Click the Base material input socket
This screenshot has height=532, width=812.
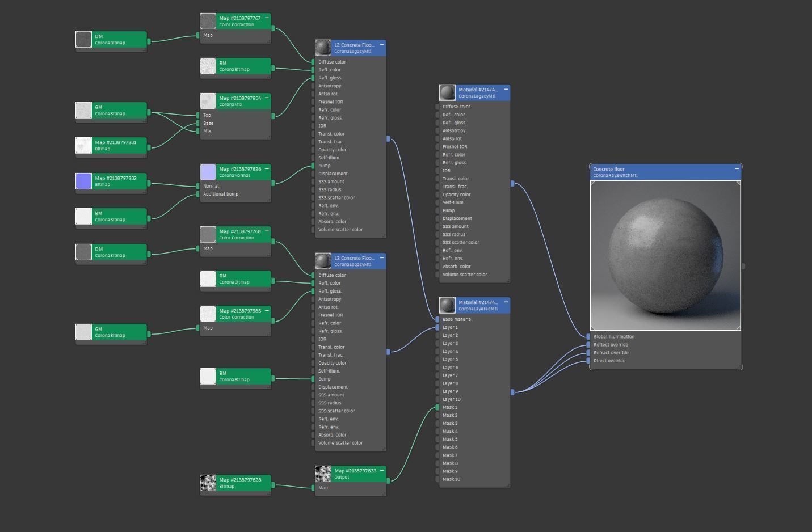click(x=437, y=319)
